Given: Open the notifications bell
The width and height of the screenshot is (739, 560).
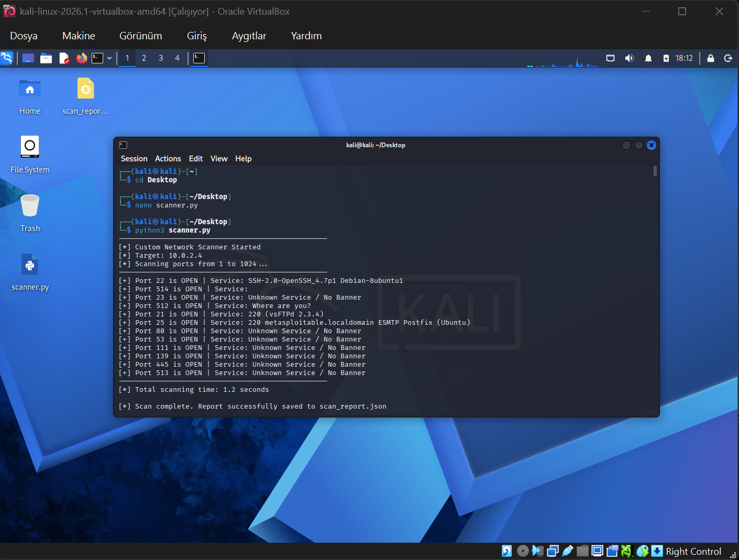Looking at the screenshot, I should (x=648, y=58).
